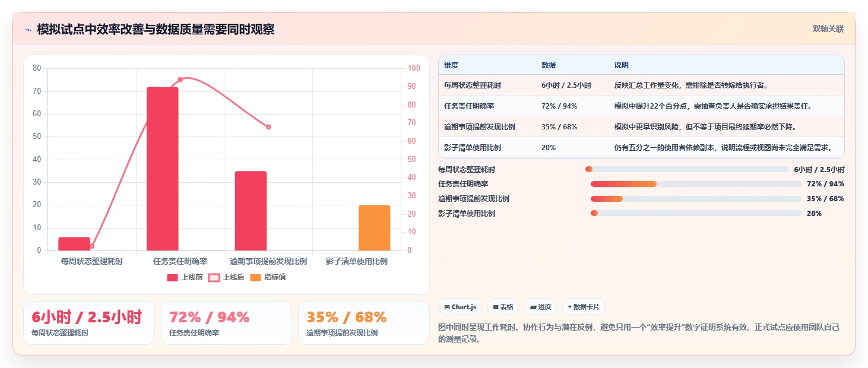Click the 说明 table column header
868x368 pixels.
click(x=622, y=65)
